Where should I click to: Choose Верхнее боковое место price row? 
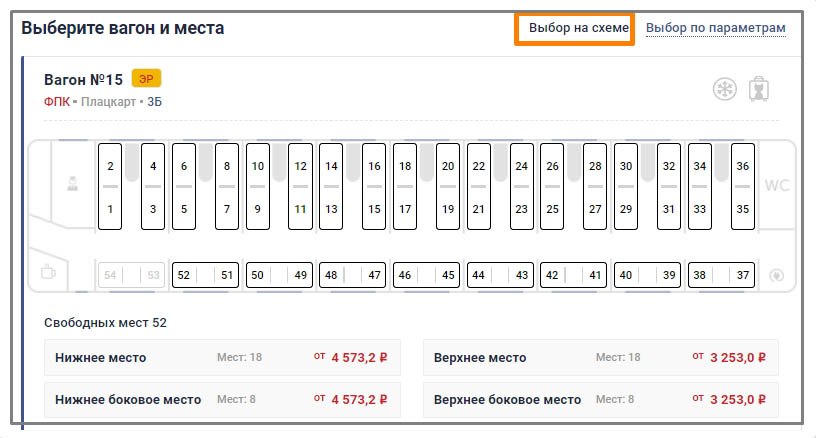coord(600,399)
